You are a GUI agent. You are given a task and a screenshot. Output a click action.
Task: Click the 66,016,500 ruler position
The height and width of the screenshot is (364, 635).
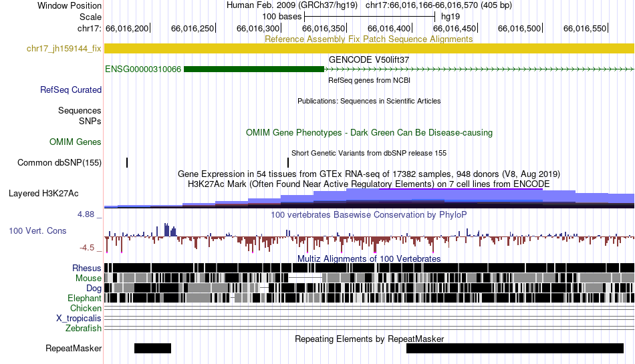pos(519,28)
